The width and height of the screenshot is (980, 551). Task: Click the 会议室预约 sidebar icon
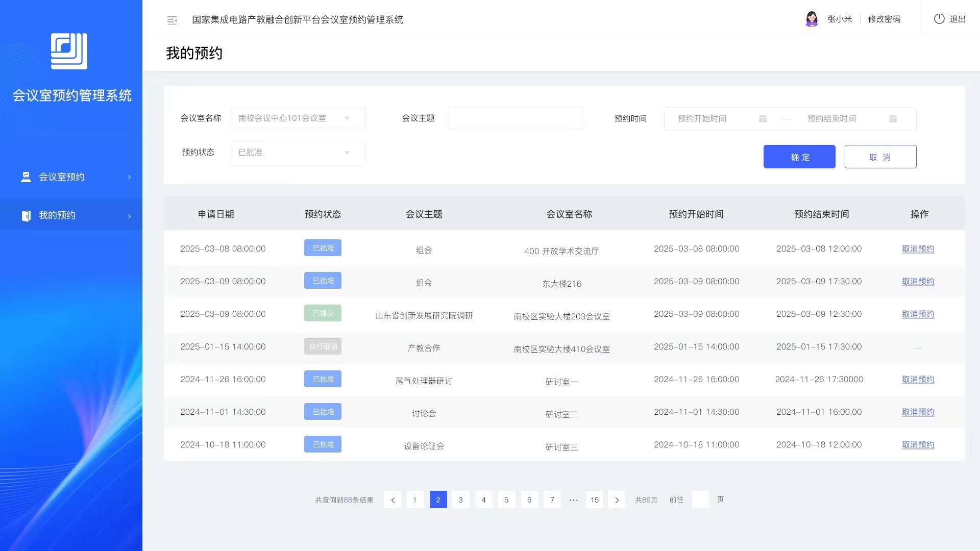click(x=26, y=177)
